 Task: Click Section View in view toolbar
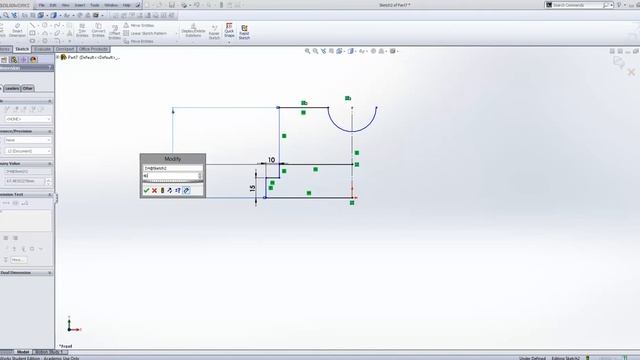click(331, 51)
